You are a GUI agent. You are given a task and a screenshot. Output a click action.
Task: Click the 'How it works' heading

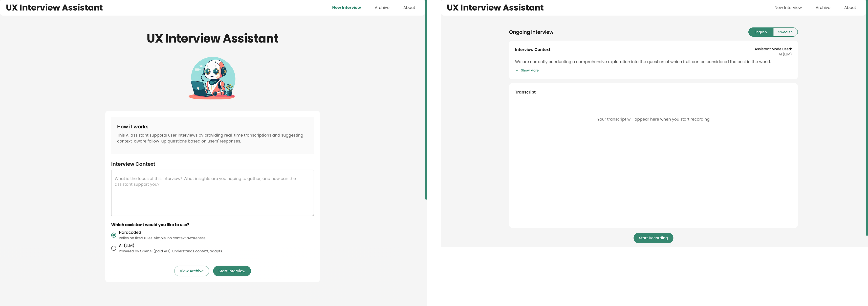[133, 126]
